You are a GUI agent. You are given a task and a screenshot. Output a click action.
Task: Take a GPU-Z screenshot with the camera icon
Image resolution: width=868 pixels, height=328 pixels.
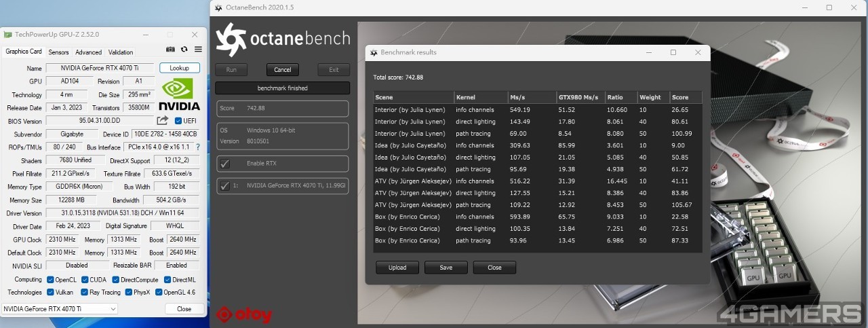(x=170, y=50)
